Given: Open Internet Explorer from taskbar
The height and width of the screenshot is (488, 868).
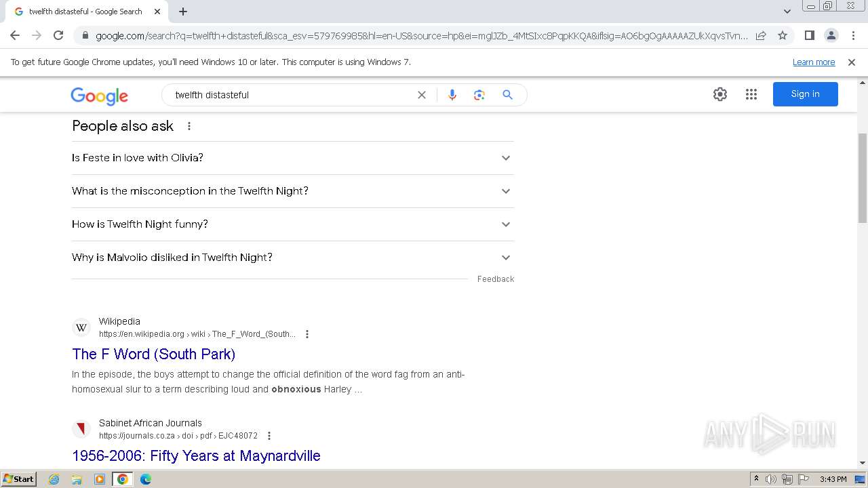Looking at the screenshot, I should coord(54,479).
